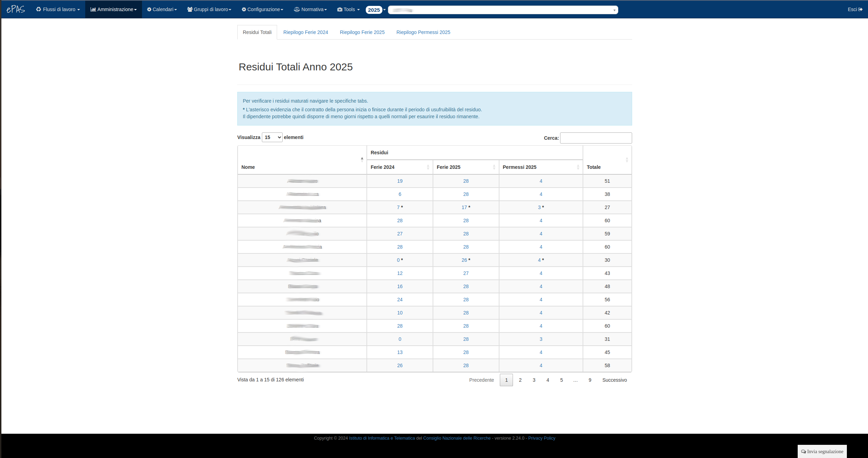This screenshot has width=868, height=458.
Task: Go to pagination page 3
Action: (534, 380)
